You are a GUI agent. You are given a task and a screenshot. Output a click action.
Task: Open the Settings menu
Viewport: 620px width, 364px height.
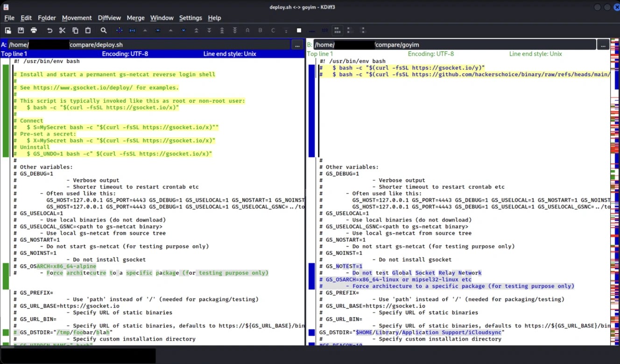tap(190, 18)
